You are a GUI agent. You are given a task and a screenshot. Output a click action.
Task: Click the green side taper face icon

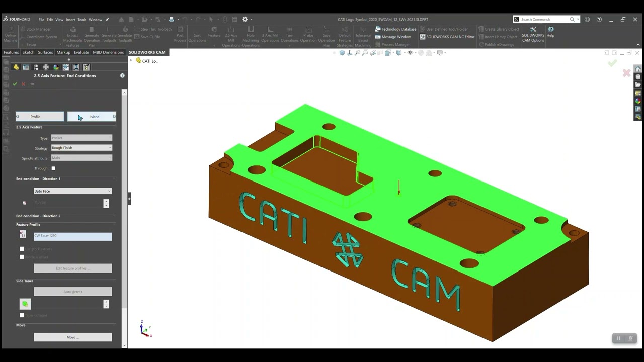tap(25, 304)
